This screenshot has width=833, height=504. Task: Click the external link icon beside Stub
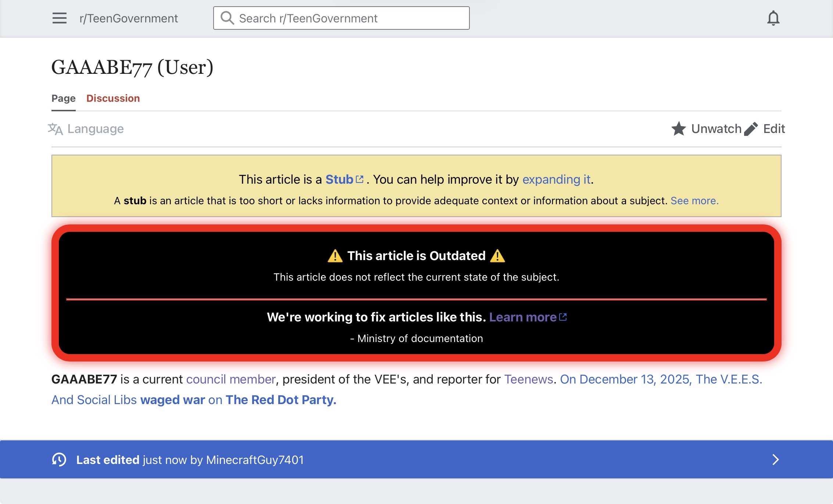pyautogui.click(x=360, y=179)
